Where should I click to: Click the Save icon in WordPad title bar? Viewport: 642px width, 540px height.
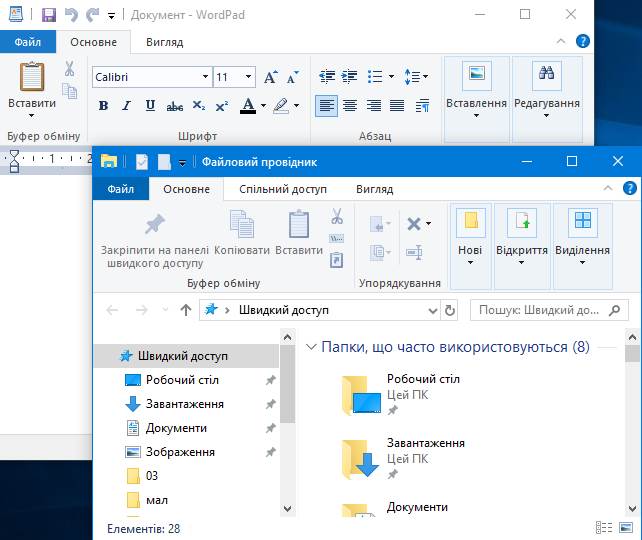pyautogui.click(x=49, y=15)
